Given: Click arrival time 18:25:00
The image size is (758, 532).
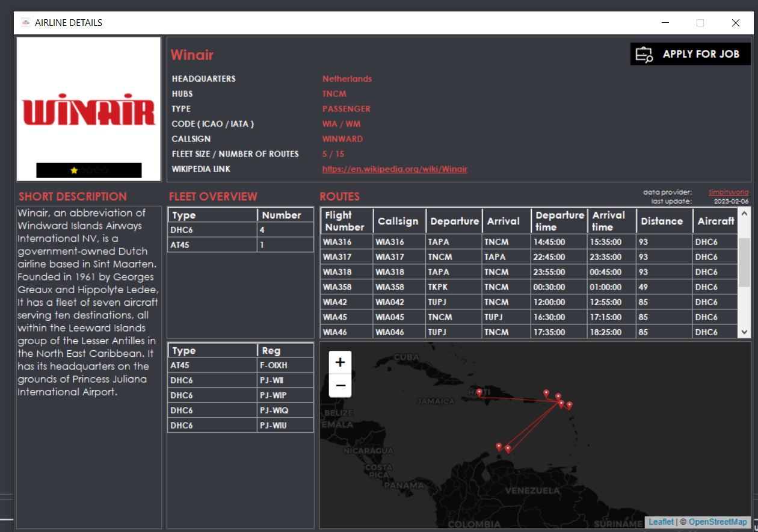Looking at the screenshot, I should pyautogui.click(x=612, y=332).
